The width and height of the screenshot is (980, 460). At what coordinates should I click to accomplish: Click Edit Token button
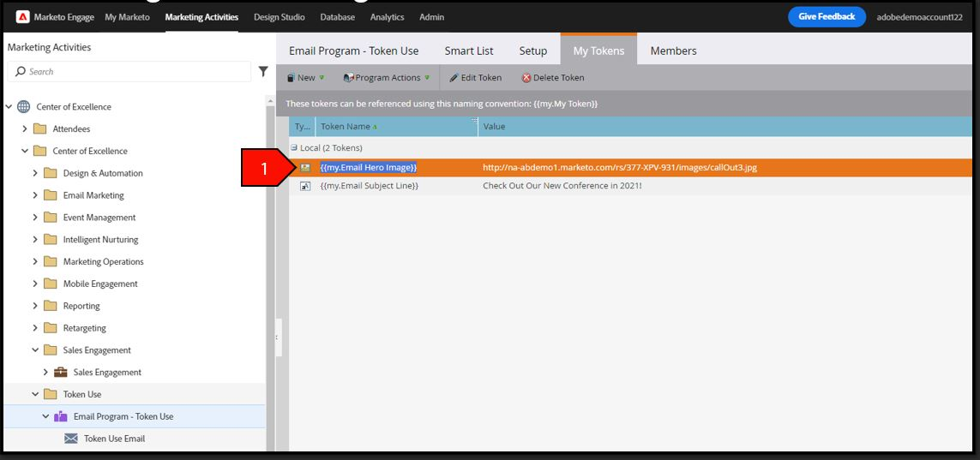[x=476, y=78]
